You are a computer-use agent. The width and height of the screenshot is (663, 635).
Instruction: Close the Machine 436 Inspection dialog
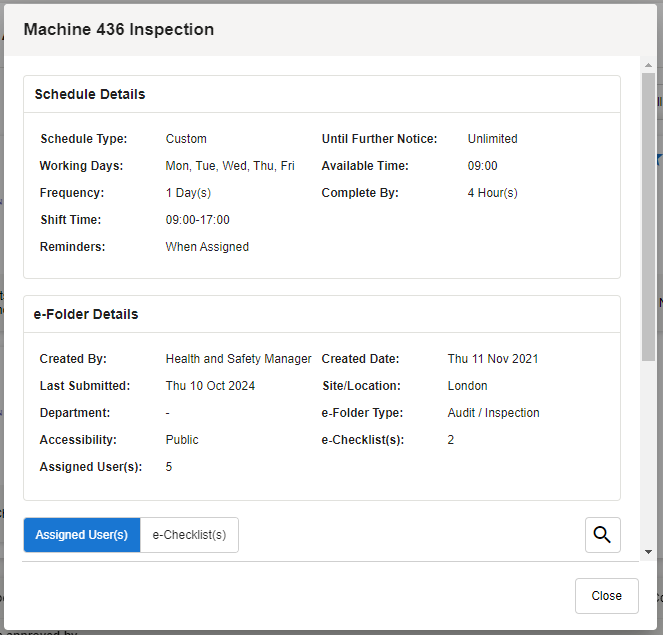[x=606, y=596]
